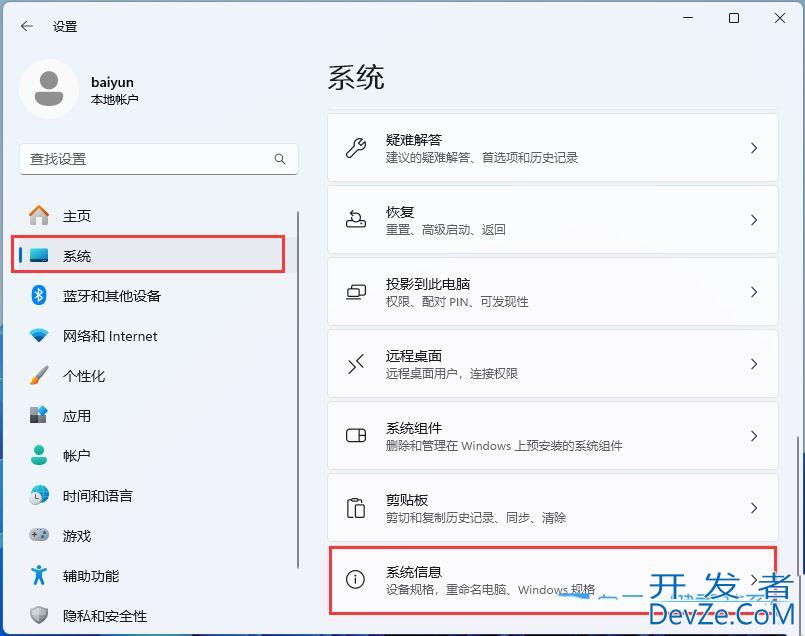Screen dimensions: 805x636
Task: Click the 本地帐户 label
Action: [x=114, y=99]
